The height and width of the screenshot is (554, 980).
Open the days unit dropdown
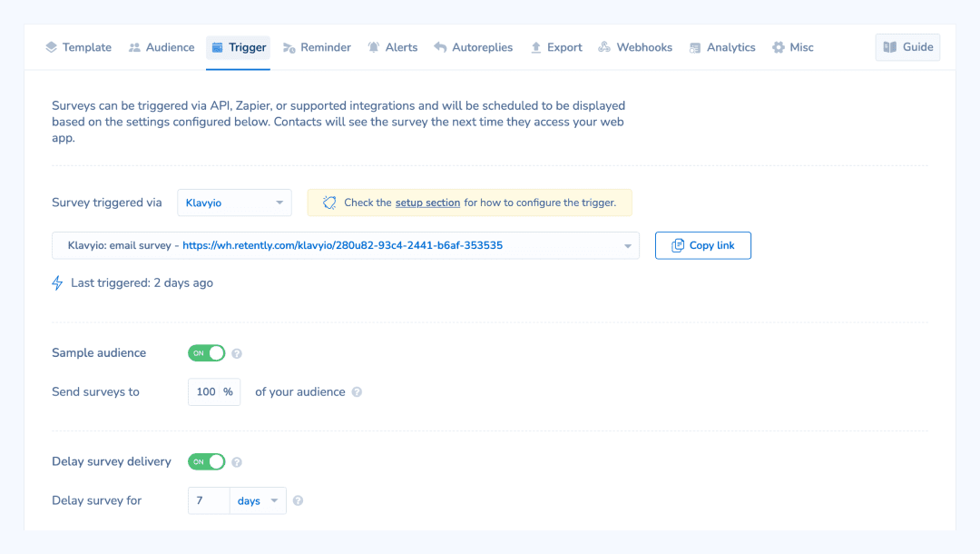(258, 500)
